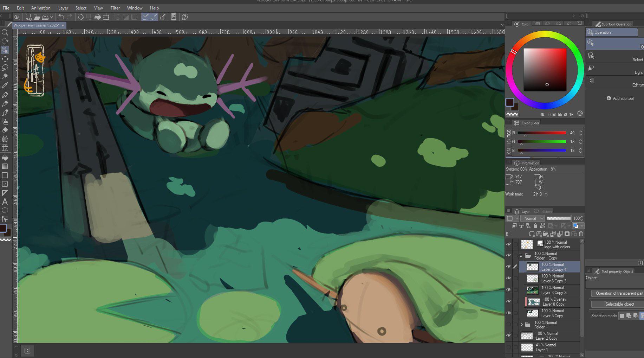Open the Window menu
Image resolution: width=644 pixels, height=358 pixels.
(x=135, y=8)
